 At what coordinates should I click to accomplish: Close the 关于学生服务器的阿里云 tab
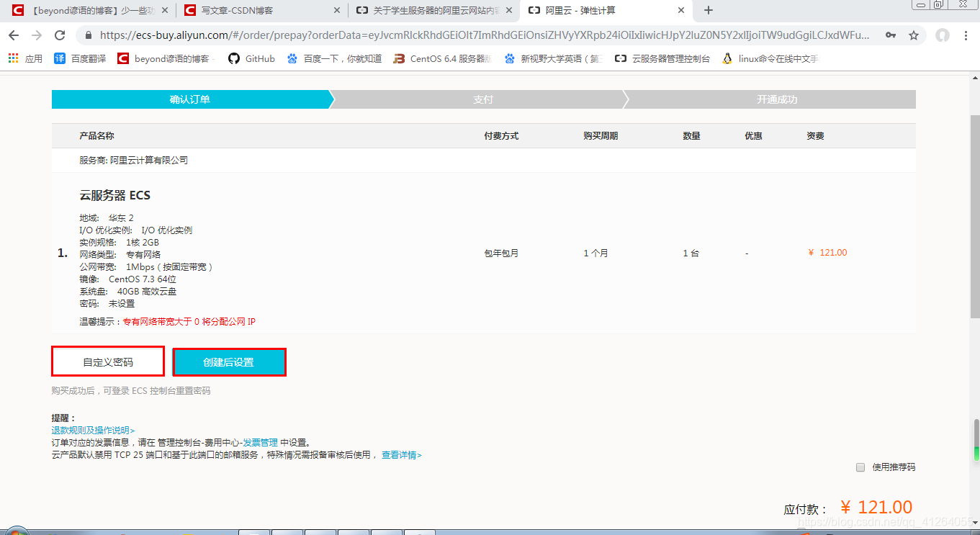tap(509, 10)
